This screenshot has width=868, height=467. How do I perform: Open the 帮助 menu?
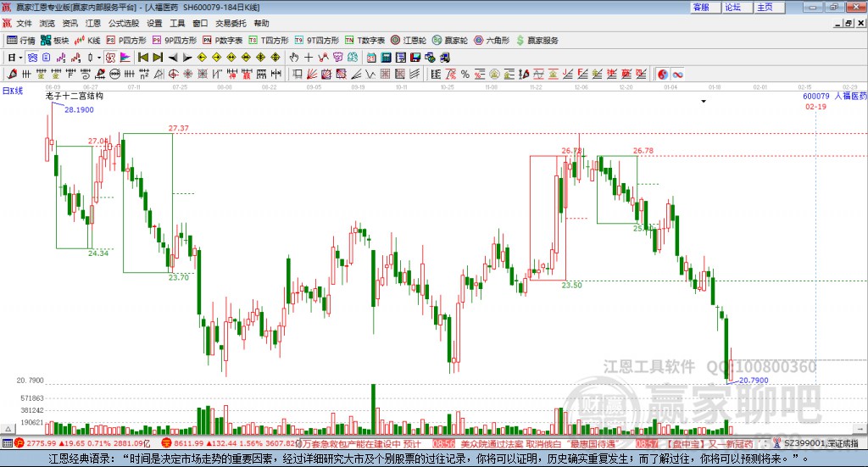point(261,23)
